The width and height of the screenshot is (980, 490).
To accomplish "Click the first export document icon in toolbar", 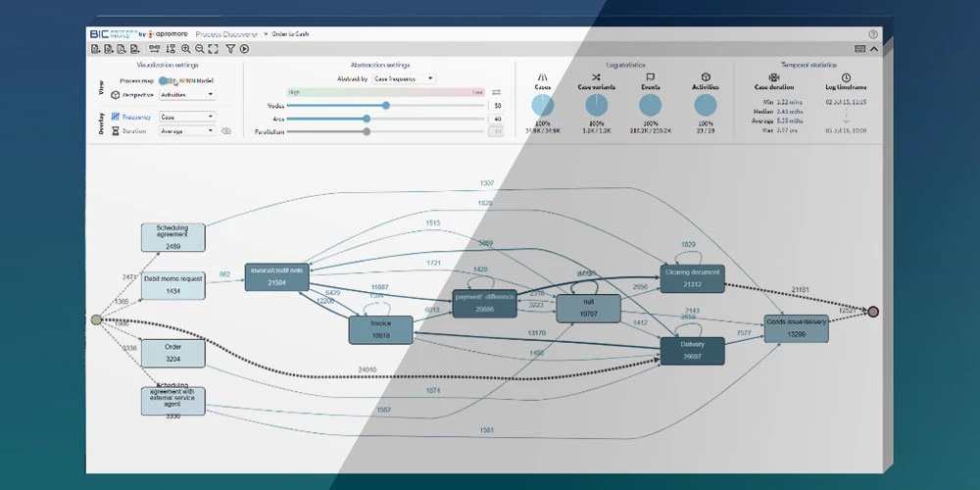I will click(x=96, y=49).
